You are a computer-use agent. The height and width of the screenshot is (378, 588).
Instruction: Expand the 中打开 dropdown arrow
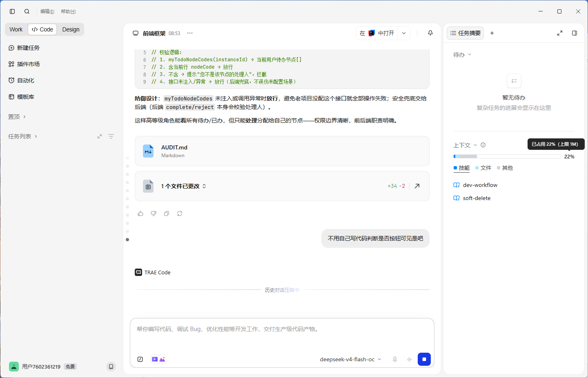[x=404, y=33]
